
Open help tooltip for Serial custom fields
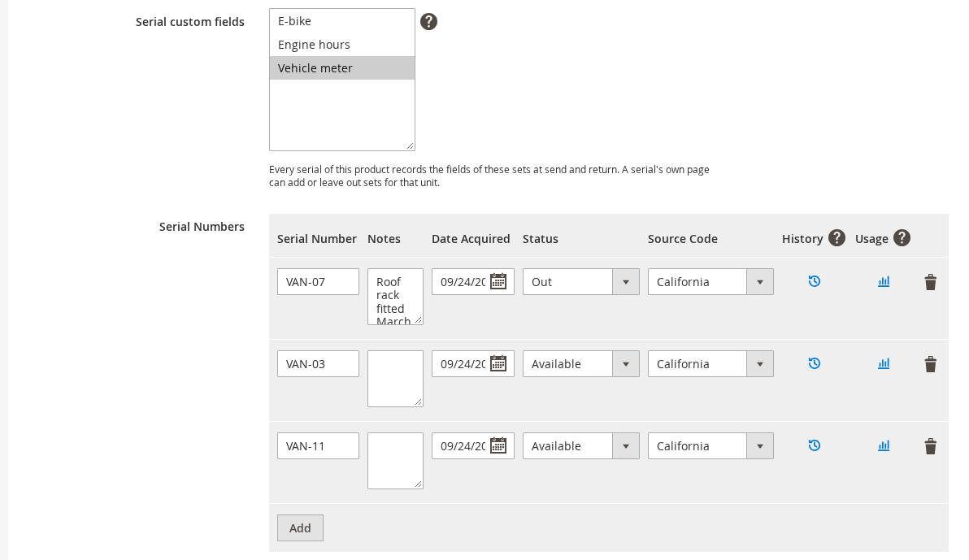tap(429, 22)
